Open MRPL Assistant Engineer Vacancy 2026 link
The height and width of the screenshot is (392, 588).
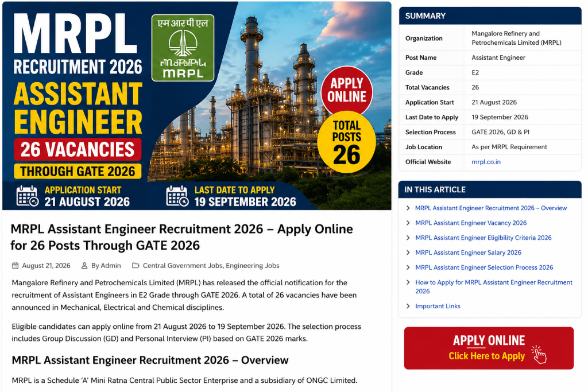pos(471,223)
